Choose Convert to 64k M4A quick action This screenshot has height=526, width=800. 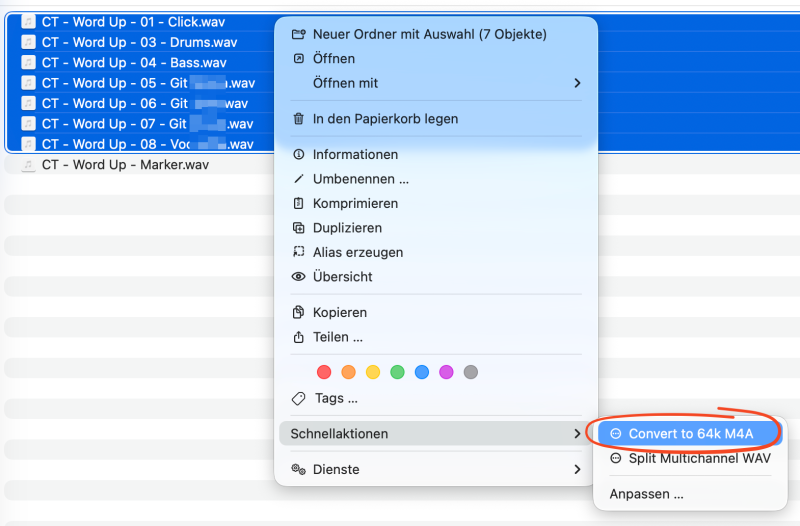point(690,434)
